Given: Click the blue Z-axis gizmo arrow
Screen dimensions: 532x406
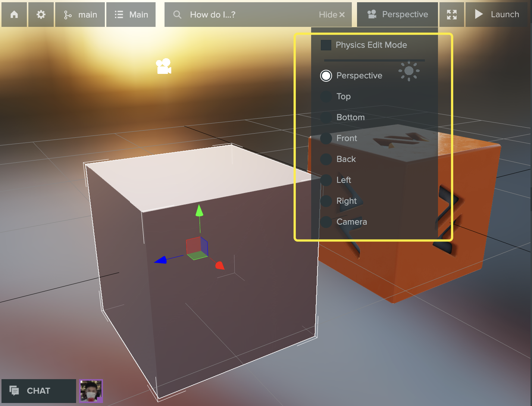Looking at the screenshot, I should 161,260.
